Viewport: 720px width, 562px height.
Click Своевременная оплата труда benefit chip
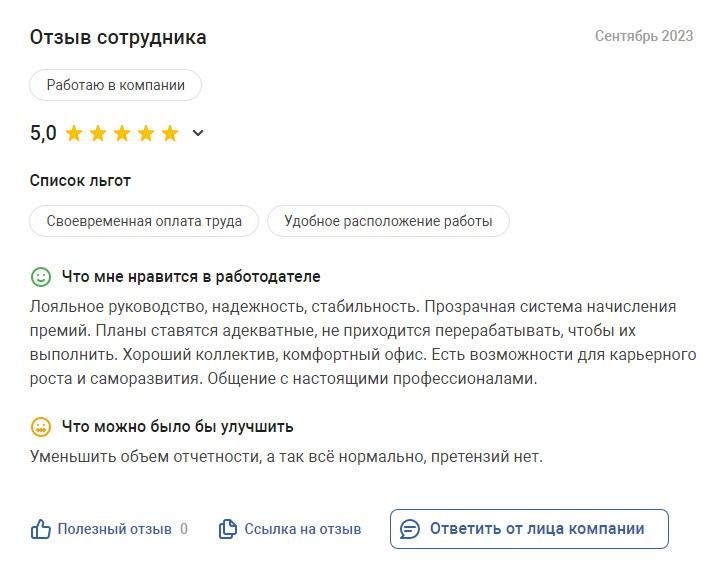[144, 221]
